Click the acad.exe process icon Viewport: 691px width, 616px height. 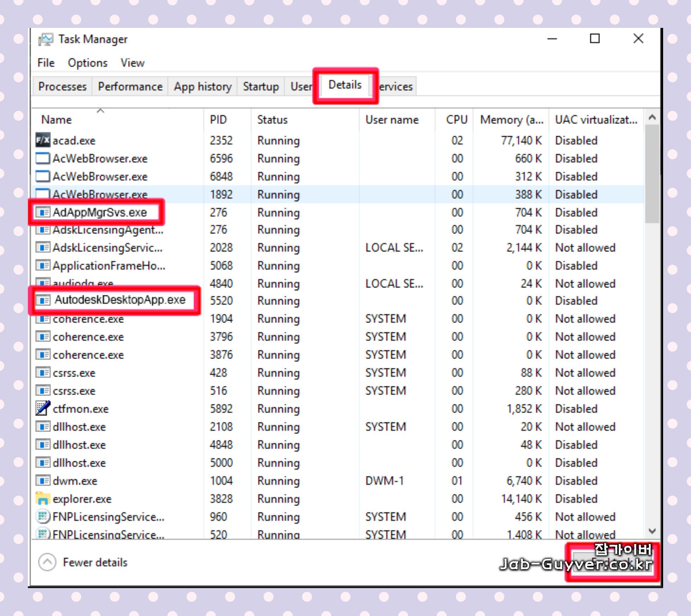point(43,140)
